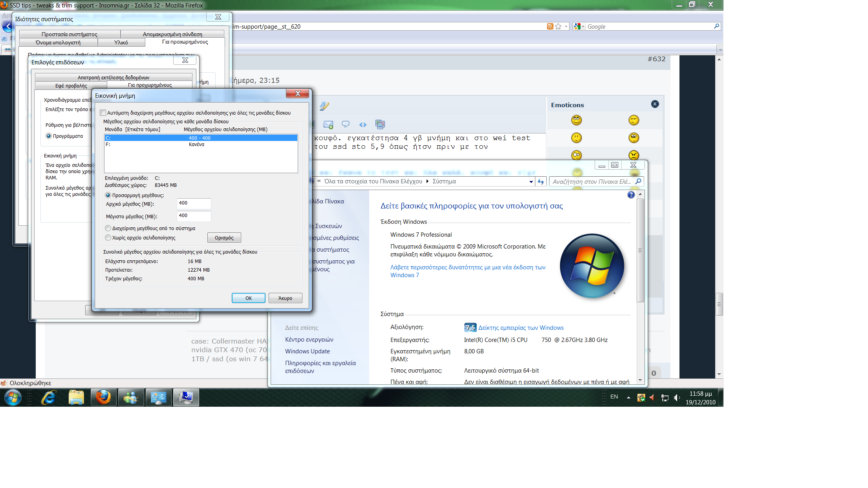Click the Ορισμός button
This screenshot has height=488, width=868.
click(224, 238)
